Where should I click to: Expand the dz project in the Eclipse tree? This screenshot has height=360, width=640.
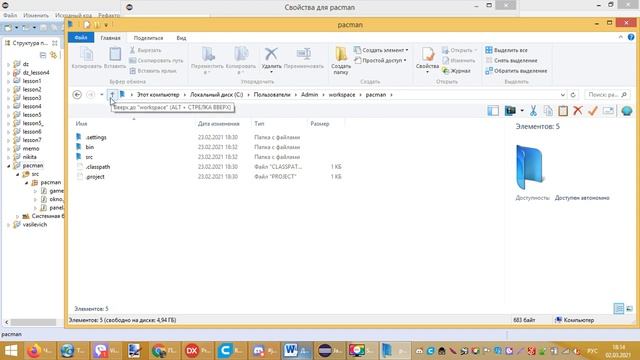[x=9, y=64]
